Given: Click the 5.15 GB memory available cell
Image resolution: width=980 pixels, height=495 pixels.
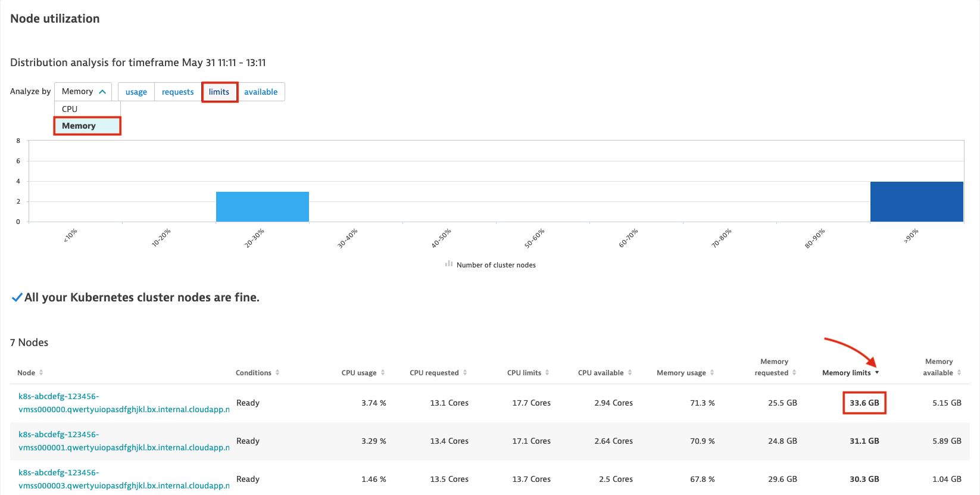Looking at the screenshot, I should [x=947, y=403].
